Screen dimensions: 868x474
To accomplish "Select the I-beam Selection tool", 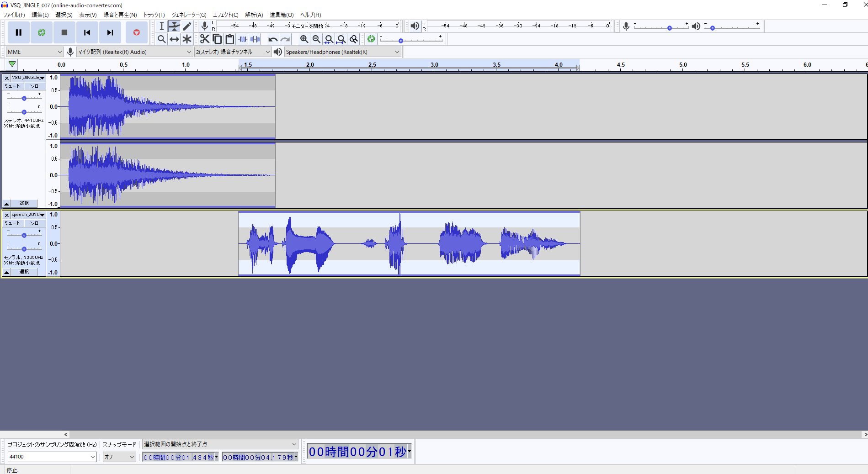I will point(162,26).
